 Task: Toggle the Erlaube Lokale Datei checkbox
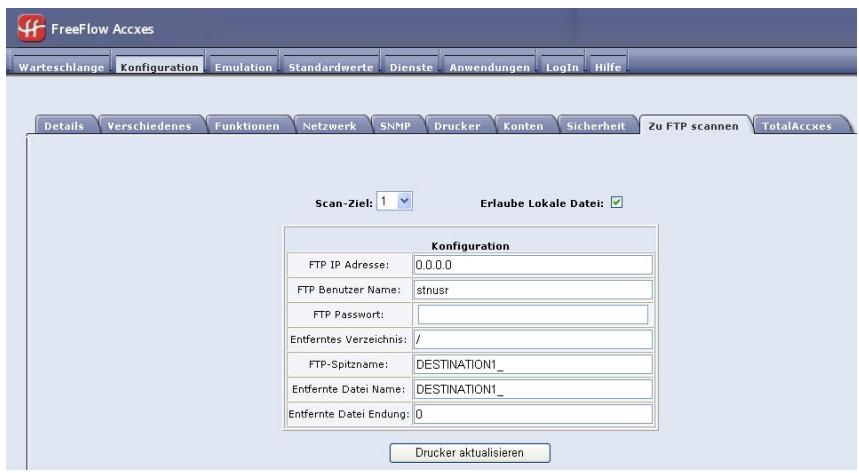pos(616,202)
